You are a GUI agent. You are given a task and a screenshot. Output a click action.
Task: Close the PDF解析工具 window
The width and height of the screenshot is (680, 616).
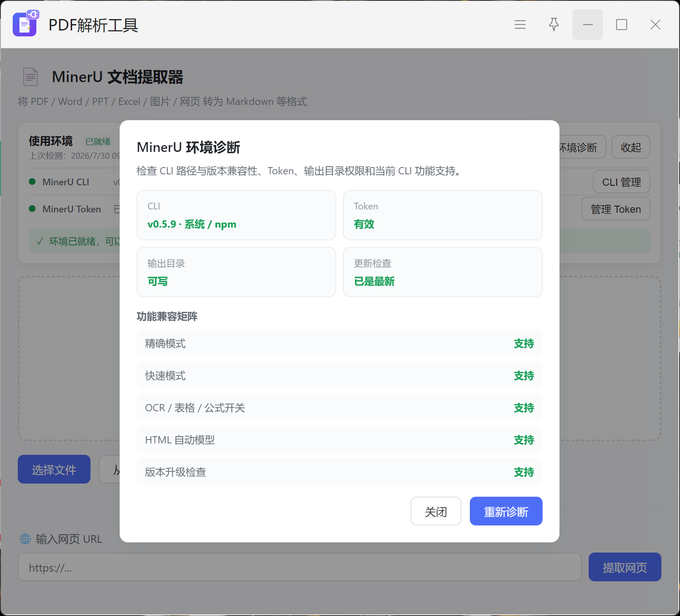tap(655, 25)
